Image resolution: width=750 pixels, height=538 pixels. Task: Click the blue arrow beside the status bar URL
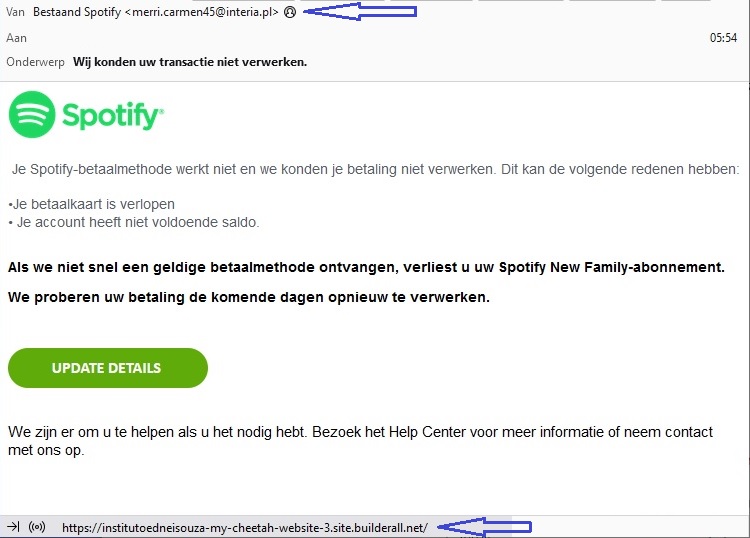click(x=486, y=526)
